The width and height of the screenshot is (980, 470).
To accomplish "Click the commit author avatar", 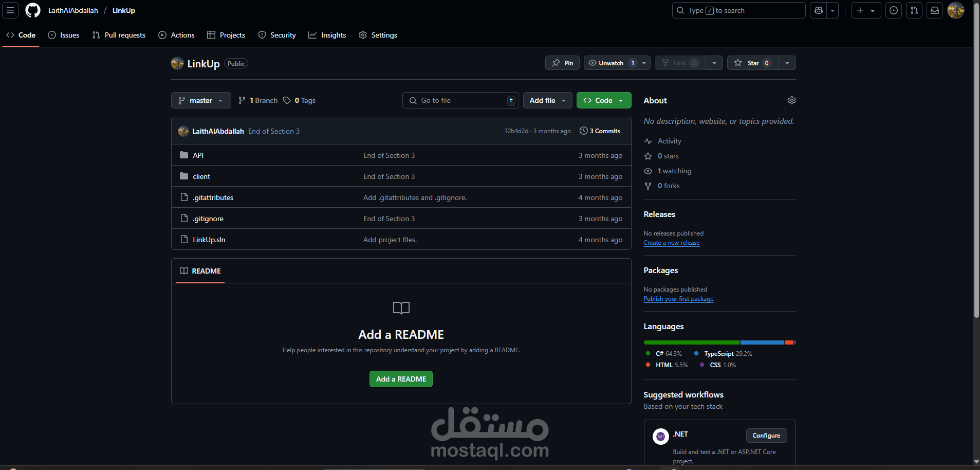I will click(x=183, y=131).
